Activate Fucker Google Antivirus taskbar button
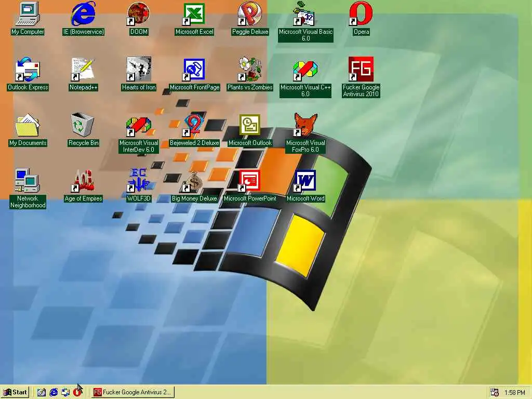 click(x=132, y=392)
